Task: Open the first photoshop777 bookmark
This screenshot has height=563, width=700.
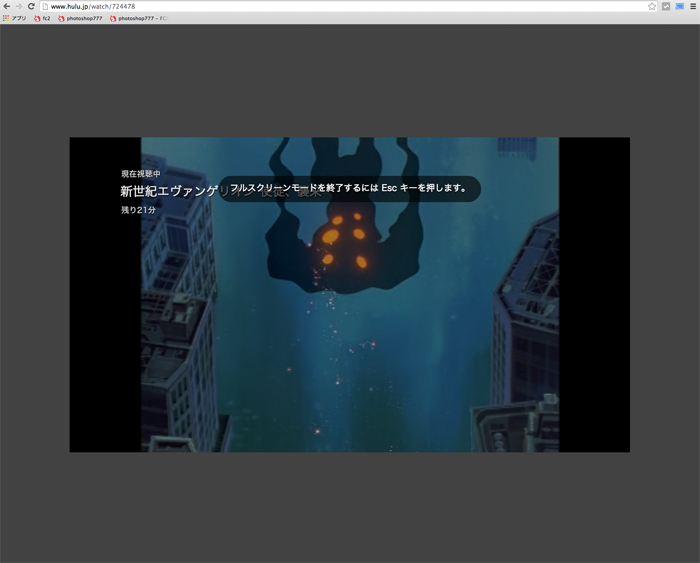Action: coord(80,18)
